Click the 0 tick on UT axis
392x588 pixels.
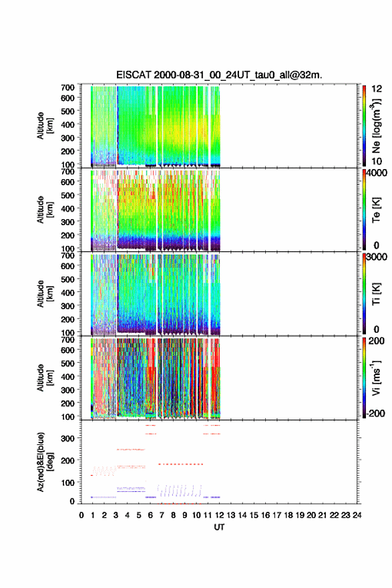click(x=81, y=515)
